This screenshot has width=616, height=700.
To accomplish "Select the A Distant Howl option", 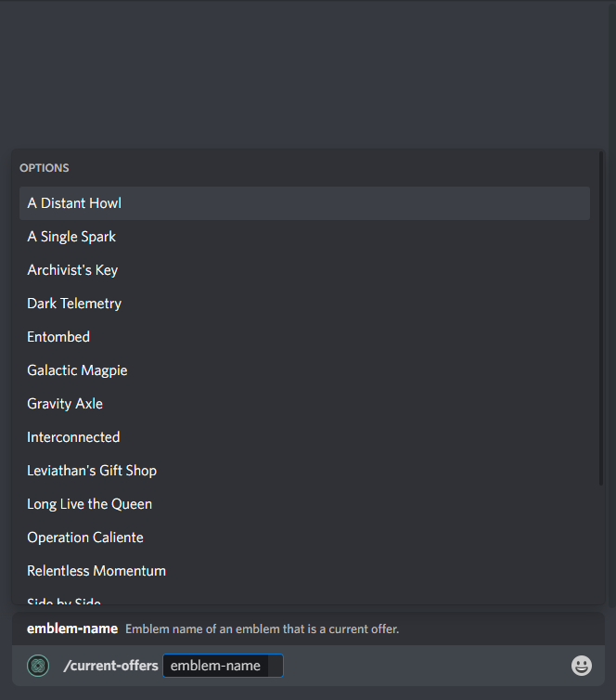I will tap(304, 203).
